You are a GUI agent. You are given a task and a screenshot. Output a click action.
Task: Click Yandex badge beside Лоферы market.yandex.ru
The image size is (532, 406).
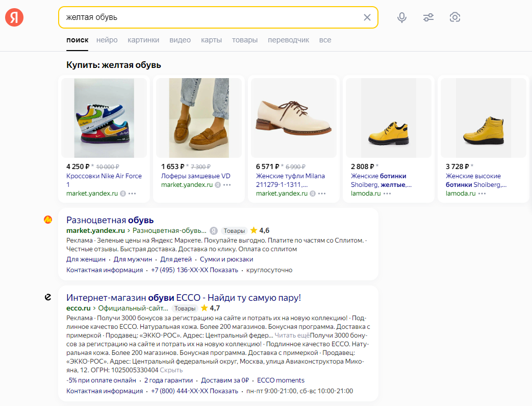[218, 185]
